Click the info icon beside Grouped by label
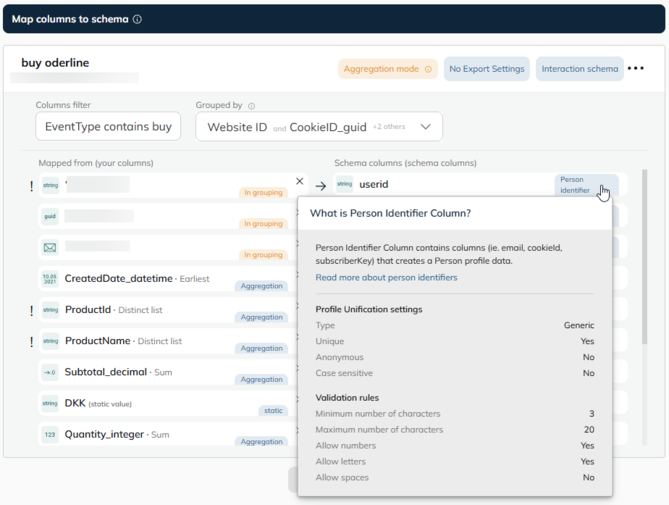The height and width of the screenshot is (505, 669). [x=251, y=106]
